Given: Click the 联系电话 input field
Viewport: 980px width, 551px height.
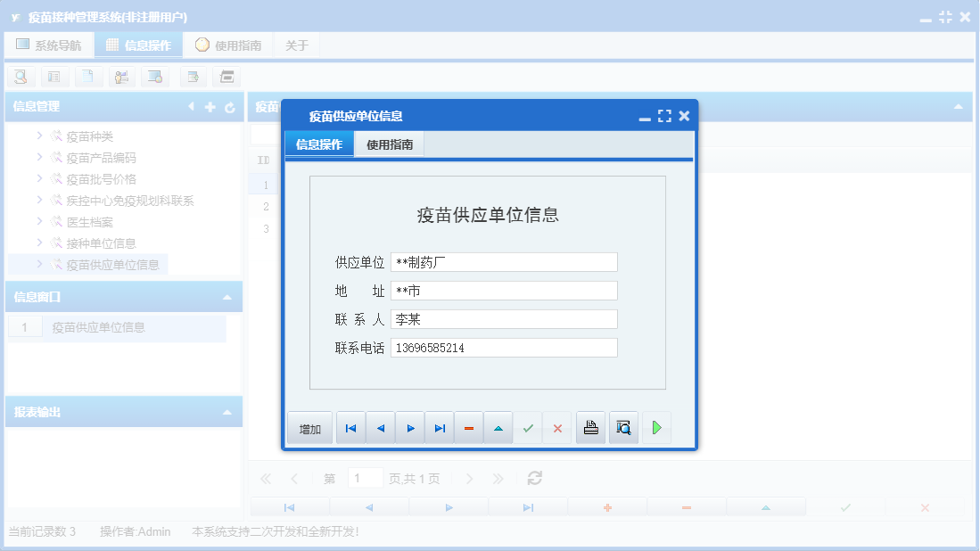Looking at the screenshot, I should tap(504, 347).
